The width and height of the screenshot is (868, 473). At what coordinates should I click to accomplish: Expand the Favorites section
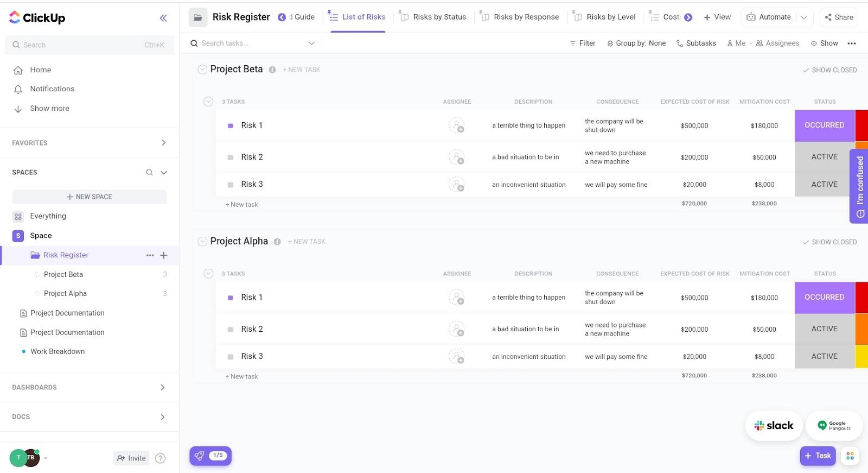click(163, 143)
